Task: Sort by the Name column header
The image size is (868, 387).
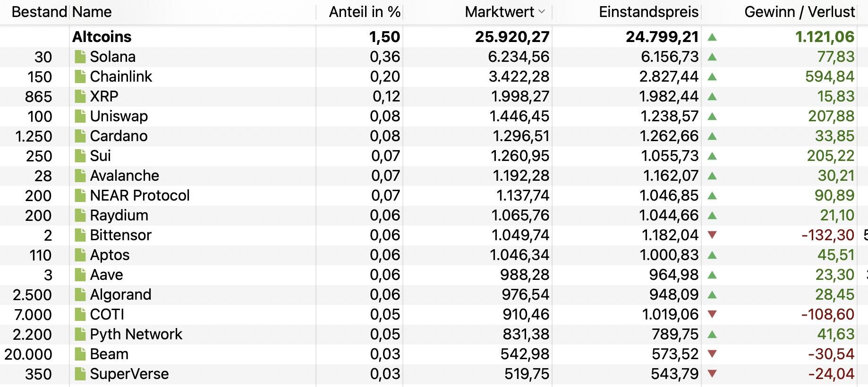Action: 92,12
